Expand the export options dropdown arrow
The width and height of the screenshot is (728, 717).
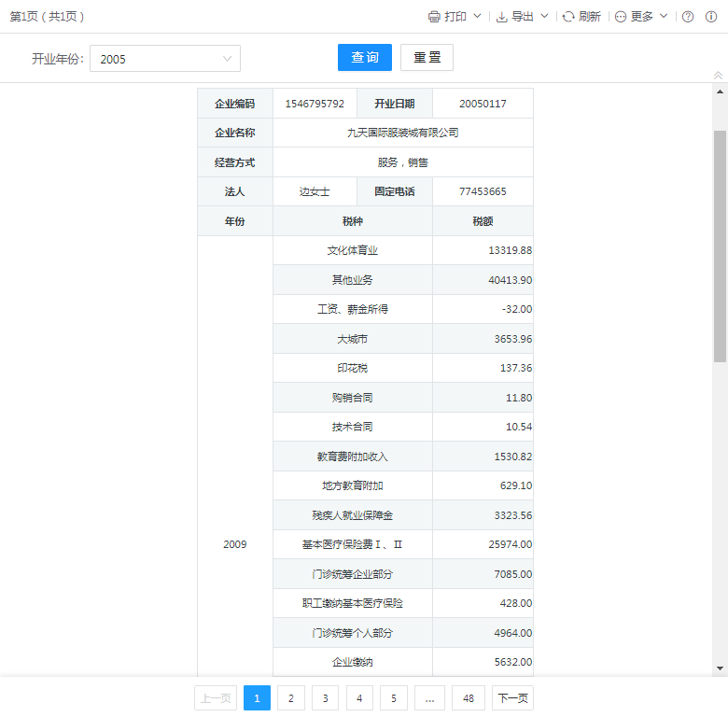[545, 17]
